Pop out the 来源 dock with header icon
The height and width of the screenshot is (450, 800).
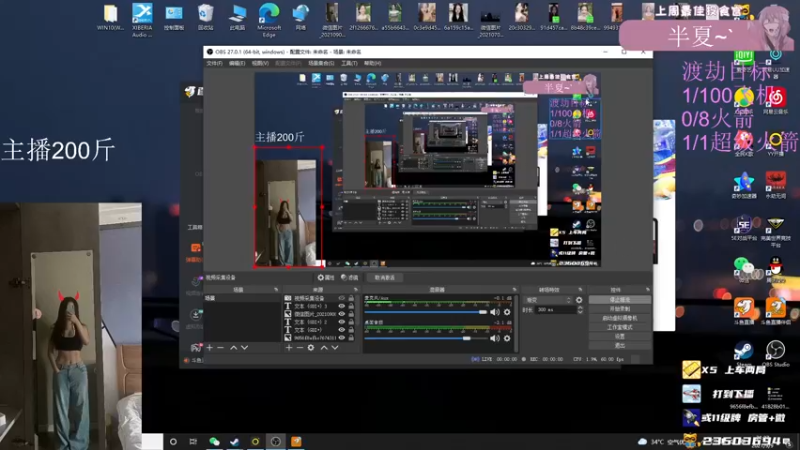click(355, 290)
